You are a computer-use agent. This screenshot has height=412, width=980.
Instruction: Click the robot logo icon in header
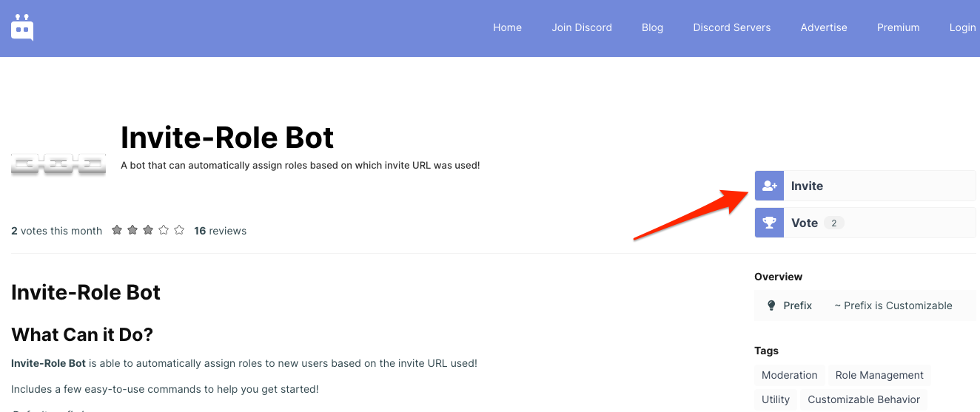pyautogui.click(x=22, y=27)
